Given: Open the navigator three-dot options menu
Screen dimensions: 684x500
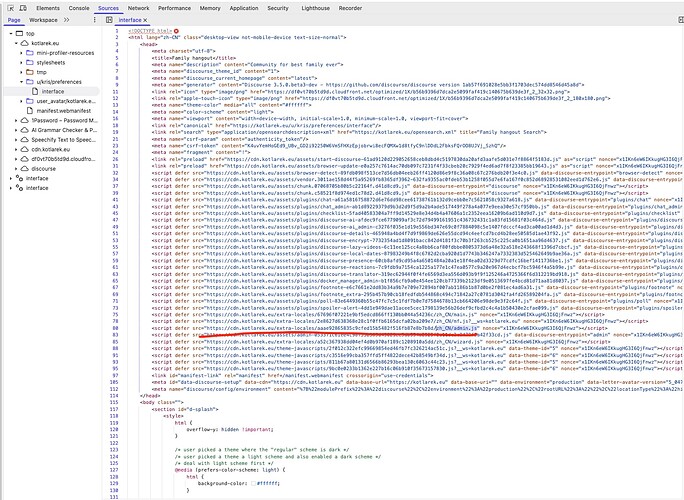Looking at the screenshot, I should click(x=94, y=20).
